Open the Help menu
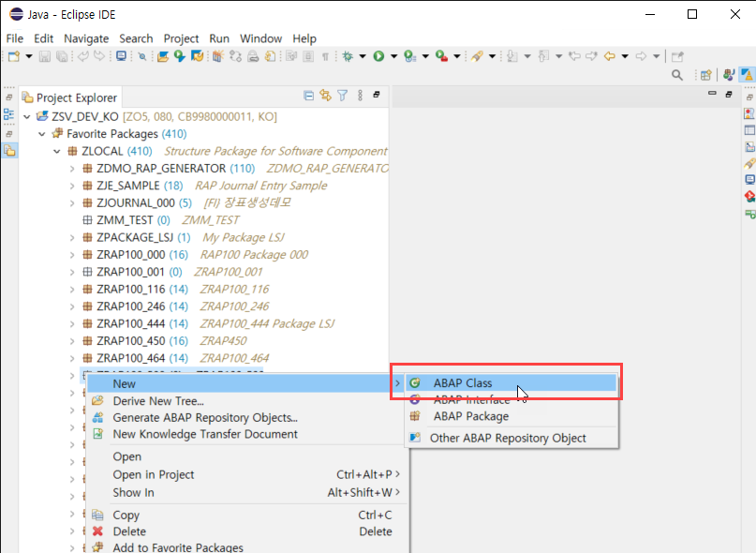The height and width of the screenshot is (553, 756). coord(304,38)
